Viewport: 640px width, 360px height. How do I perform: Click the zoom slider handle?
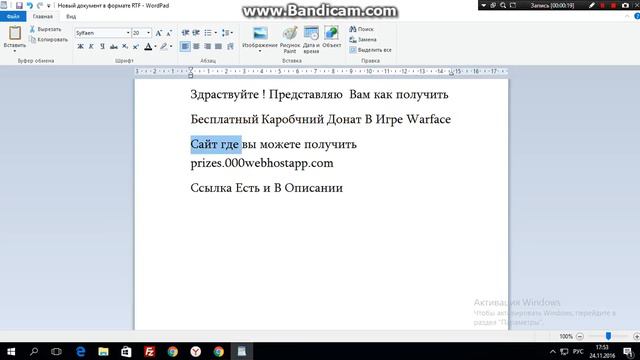tap(608, 336)
